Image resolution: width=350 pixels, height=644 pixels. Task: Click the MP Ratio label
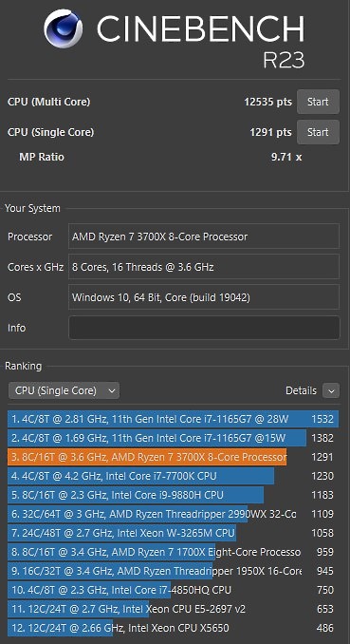click(x=42, y=157)
